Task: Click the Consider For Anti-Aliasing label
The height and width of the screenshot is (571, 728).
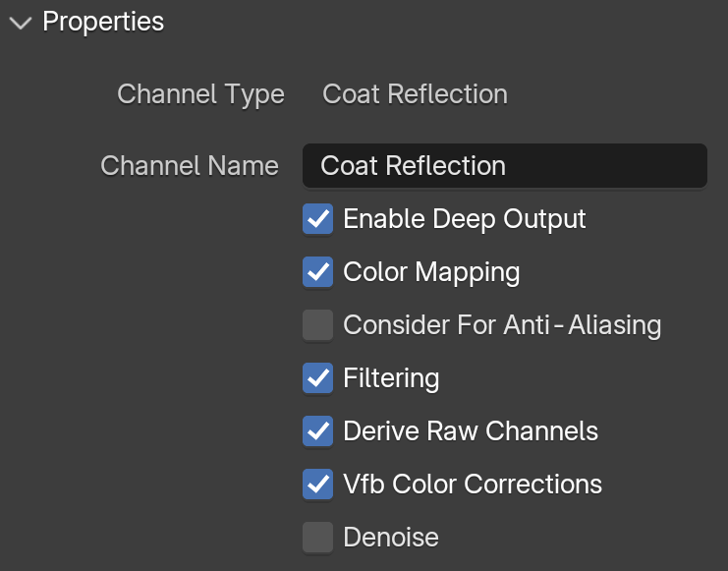Action: 502,324
